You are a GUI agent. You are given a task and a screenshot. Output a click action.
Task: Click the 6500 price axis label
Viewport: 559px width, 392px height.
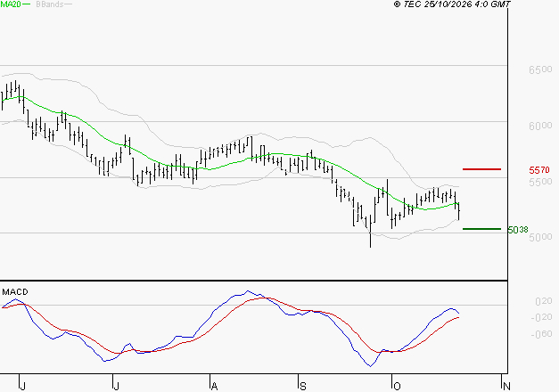pos(540,69)
